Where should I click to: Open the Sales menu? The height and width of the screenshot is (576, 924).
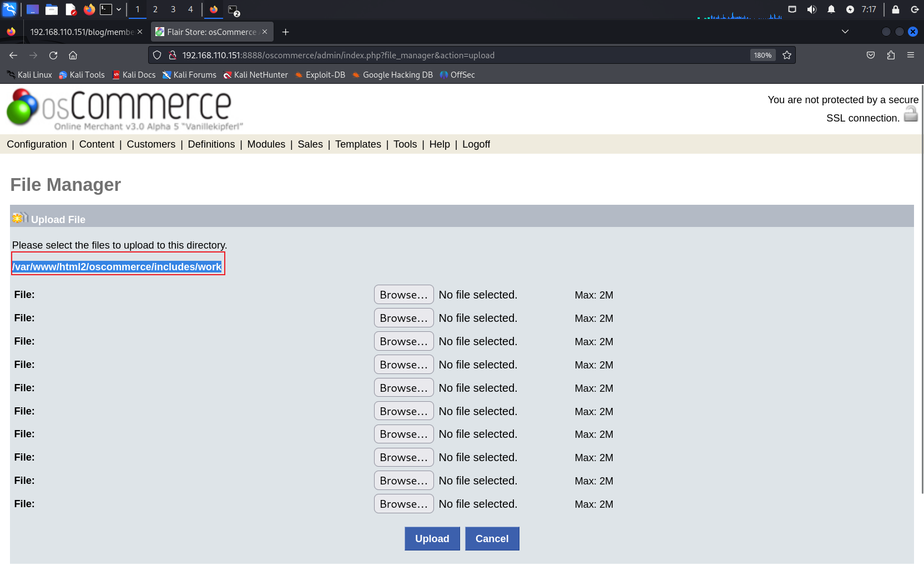(x=310, y=144)
